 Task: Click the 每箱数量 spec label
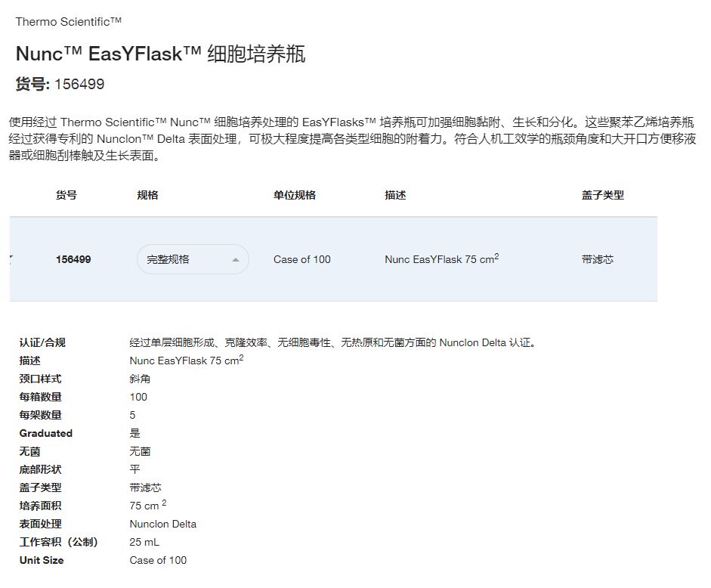40,397
